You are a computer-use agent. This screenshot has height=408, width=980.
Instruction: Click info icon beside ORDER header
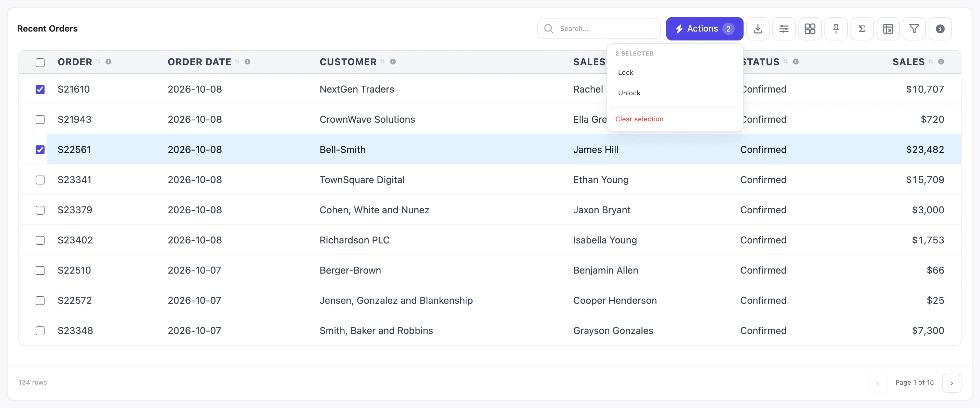click(x=108, y=62)
